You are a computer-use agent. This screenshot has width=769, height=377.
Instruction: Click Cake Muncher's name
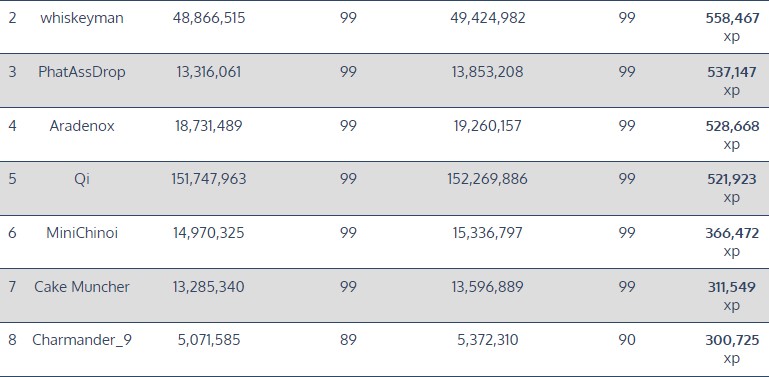(x=82, y=287)
